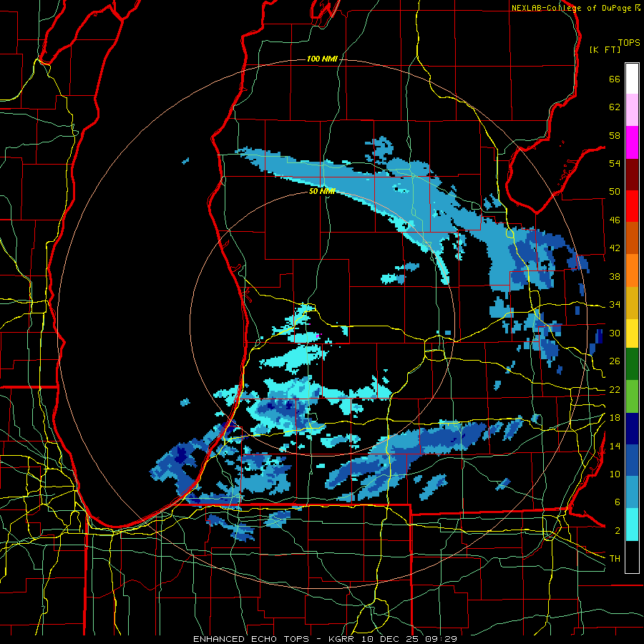Select the "46" legend value label
644x644 pixels.
pos(615,220)
